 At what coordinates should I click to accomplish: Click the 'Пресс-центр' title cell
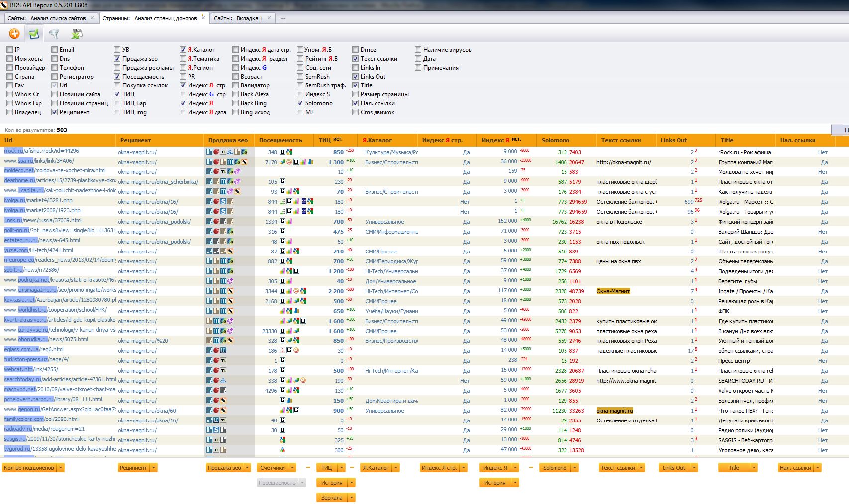click(x=734, y=361)
